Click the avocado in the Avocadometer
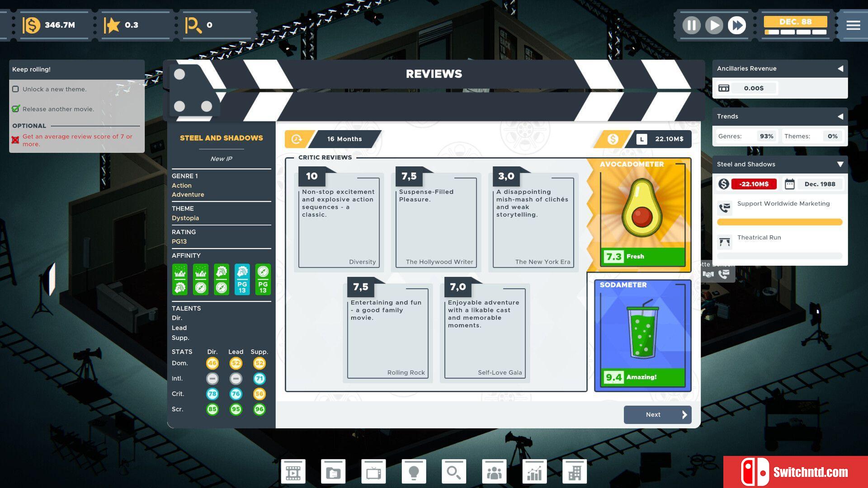Screen dimensions: 868x488 [x=642, y=208]
